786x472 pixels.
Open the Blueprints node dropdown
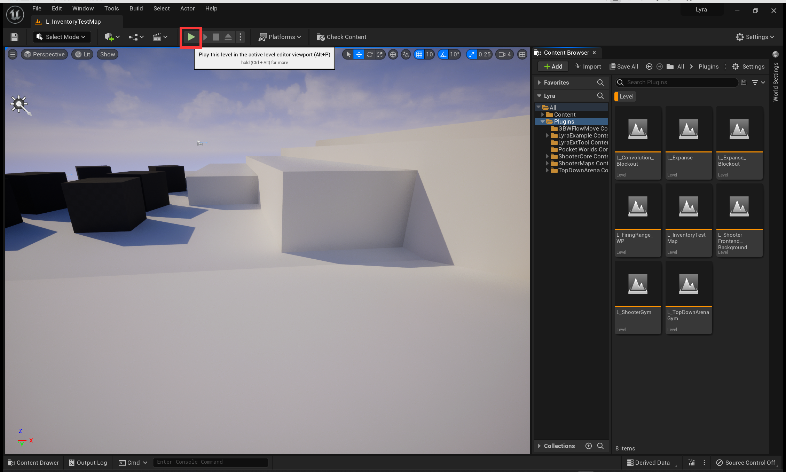tap(136, 37)
